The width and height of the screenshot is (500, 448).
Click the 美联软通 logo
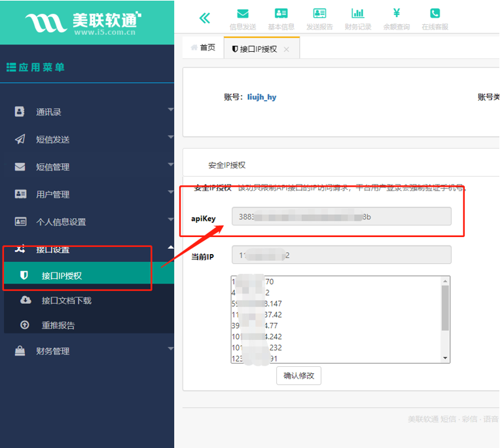click(x=83, y=23)
